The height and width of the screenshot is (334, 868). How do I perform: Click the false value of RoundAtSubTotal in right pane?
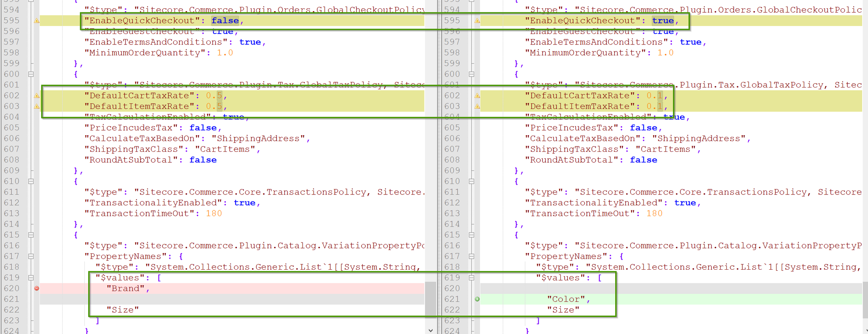pos(643,160)
